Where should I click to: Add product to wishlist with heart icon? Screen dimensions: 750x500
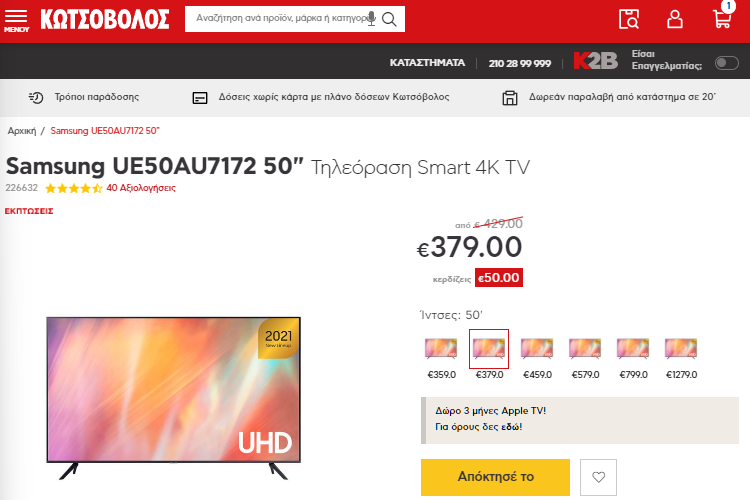598,477
